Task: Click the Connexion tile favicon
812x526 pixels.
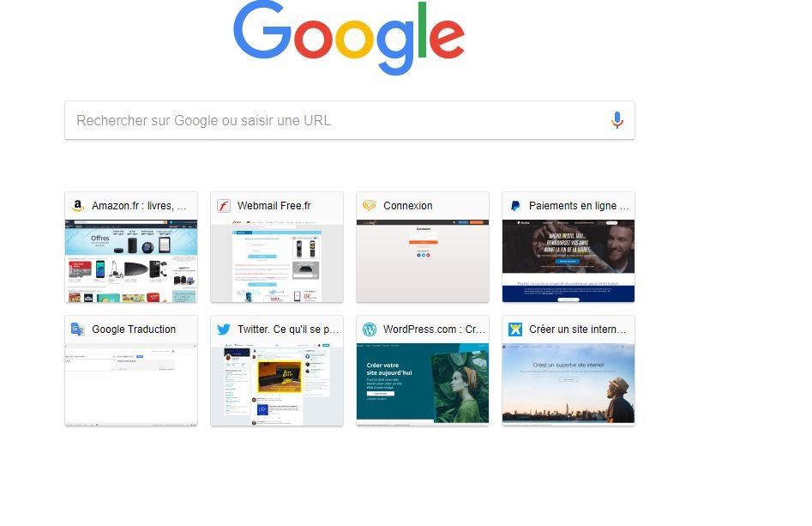Action: click(370, 206)
